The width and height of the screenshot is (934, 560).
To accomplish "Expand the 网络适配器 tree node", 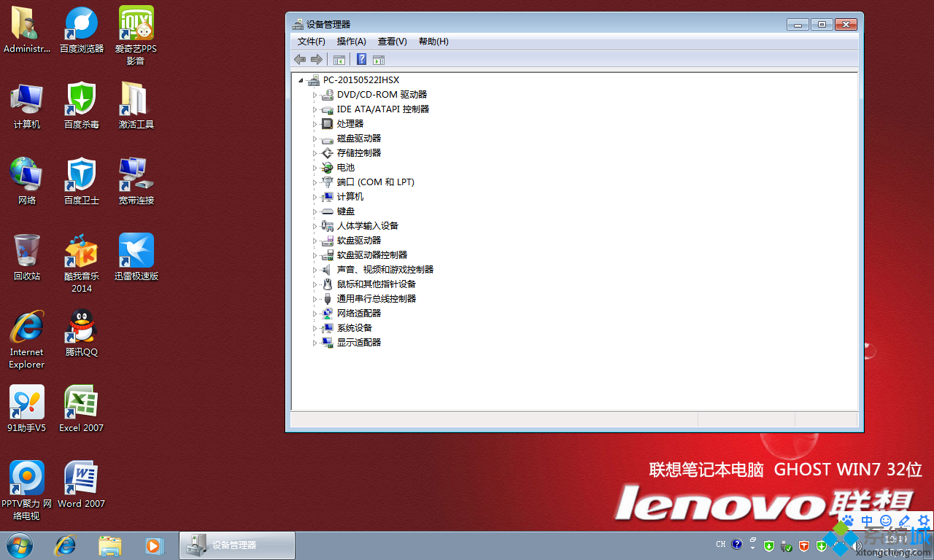I will click(316, 313).
